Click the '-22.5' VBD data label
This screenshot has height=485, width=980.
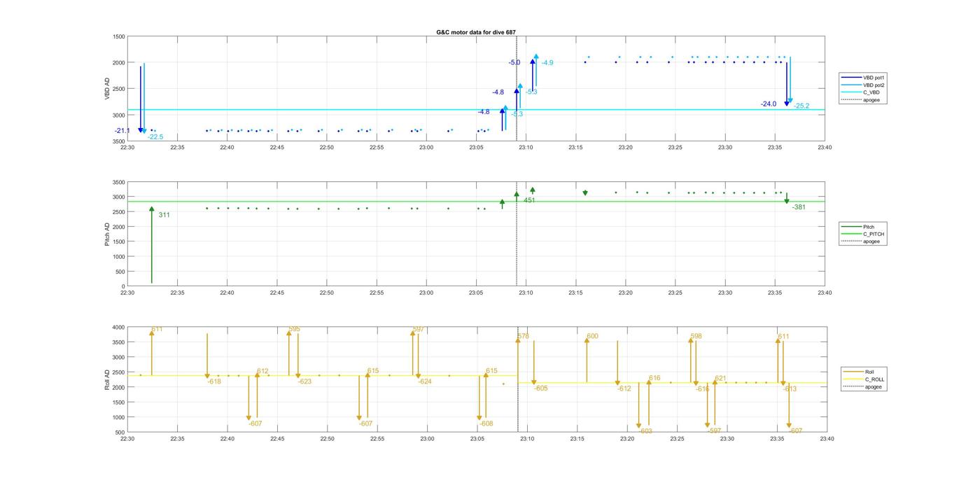[155, 137]
